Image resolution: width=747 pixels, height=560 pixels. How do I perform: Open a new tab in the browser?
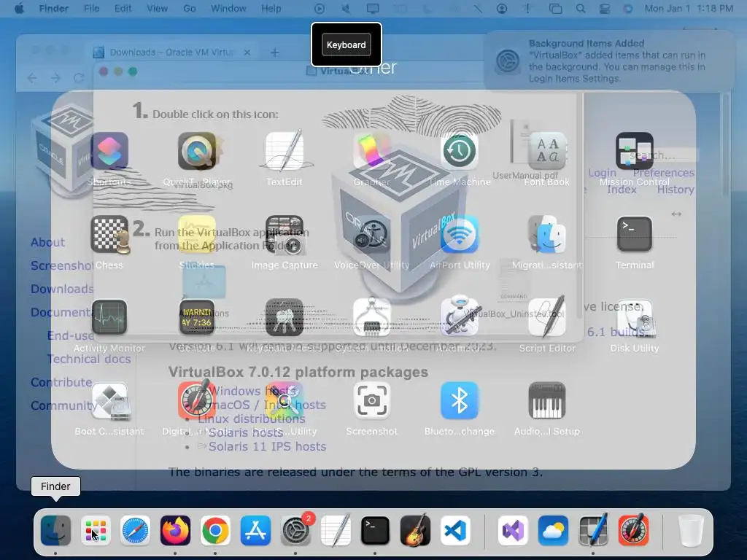[x=275, y=52]
